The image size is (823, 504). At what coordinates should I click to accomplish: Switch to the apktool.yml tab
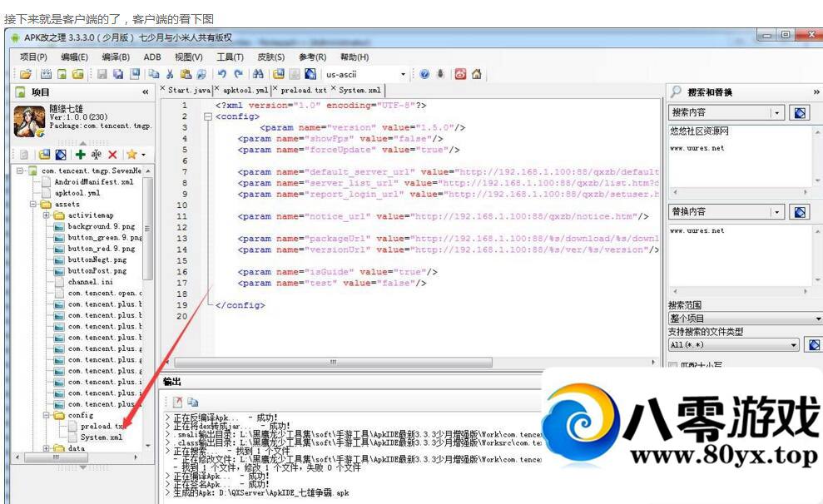(x=245, y=90)
